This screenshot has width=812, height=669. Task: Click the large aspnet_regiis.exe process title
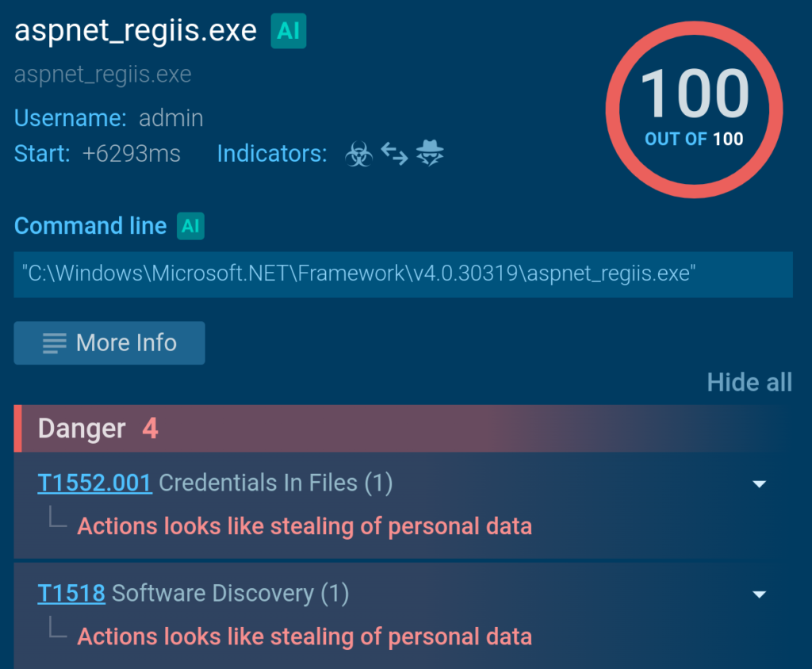pyautogui.click(x=136, y=31)
